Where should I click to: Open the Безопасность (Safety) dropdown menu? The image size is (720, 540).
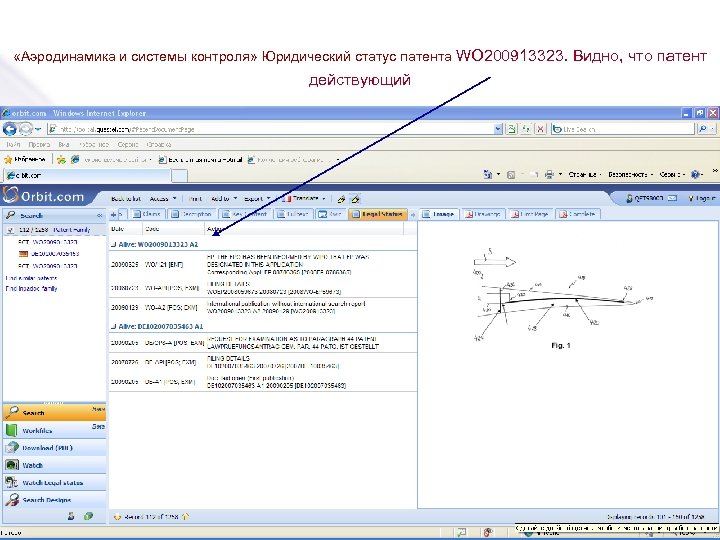point(630,174)
